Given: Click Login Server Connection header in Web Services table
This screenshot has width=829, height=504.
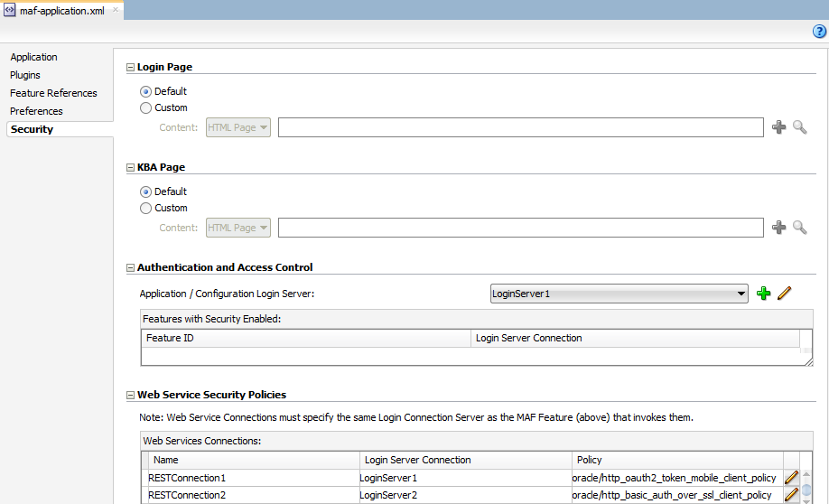Looking at the screenshot, I should (x=465, y=460).
